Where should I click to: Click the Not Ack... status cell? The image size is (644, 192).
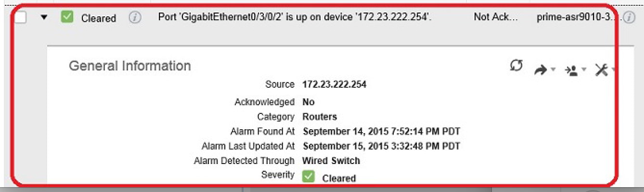[496, 17]
